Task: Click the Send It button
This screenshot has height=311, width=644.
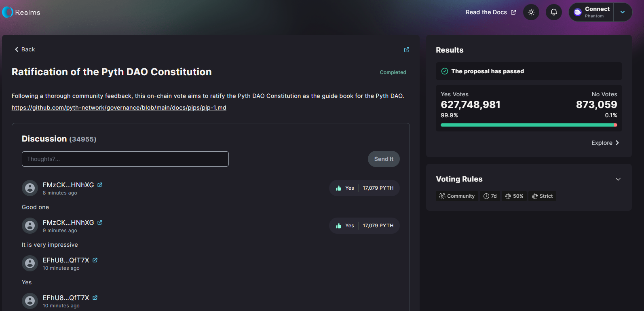Action: (384, 159)
